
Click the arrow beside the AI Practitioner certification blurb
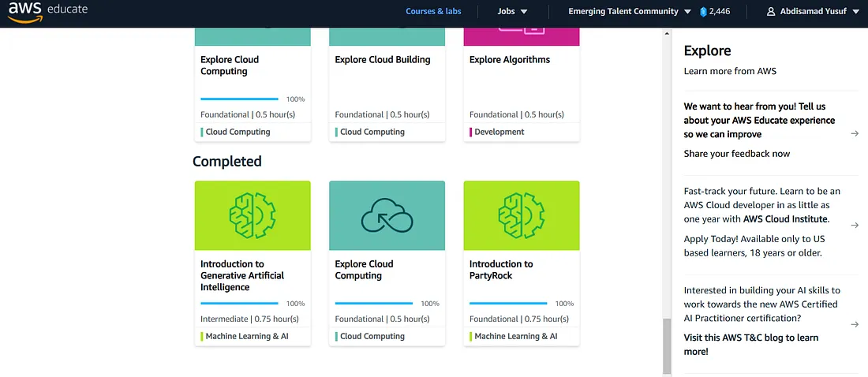[855, 324]
